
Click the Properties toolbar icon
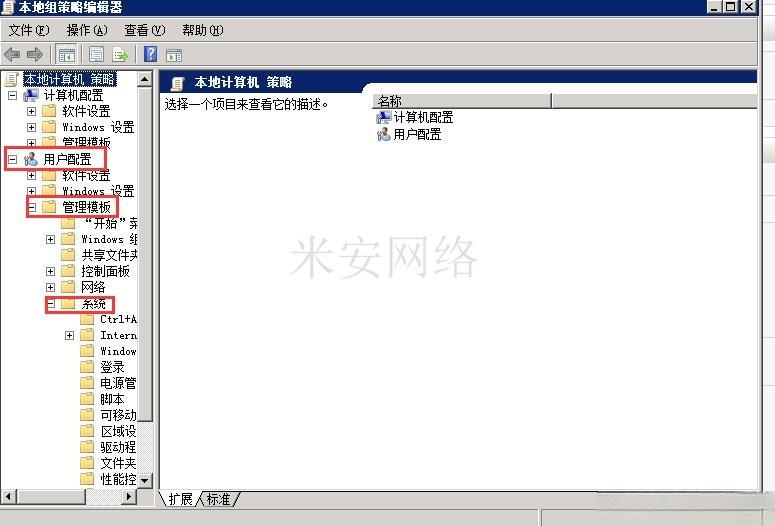pos(97,54)
